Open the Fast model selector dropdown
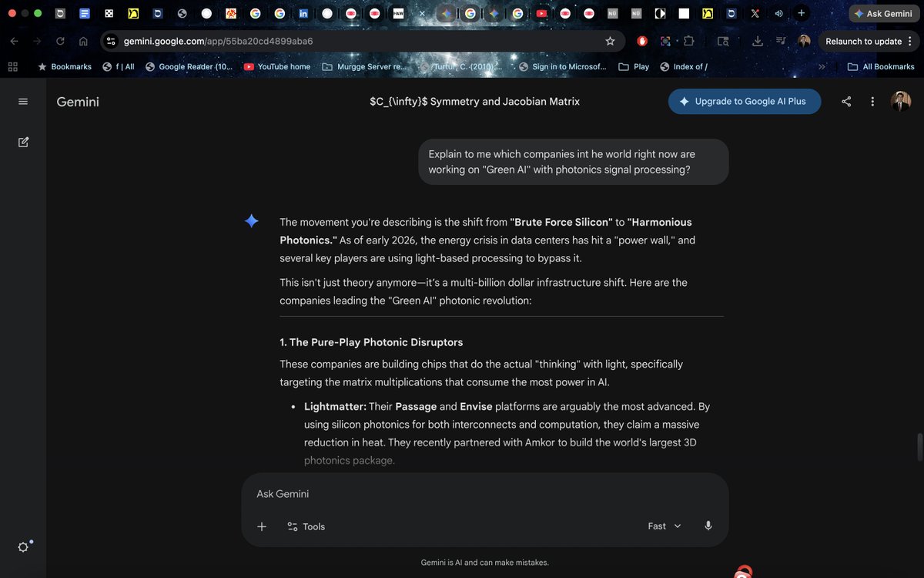 pyautogui.click(x=665, y=526)
